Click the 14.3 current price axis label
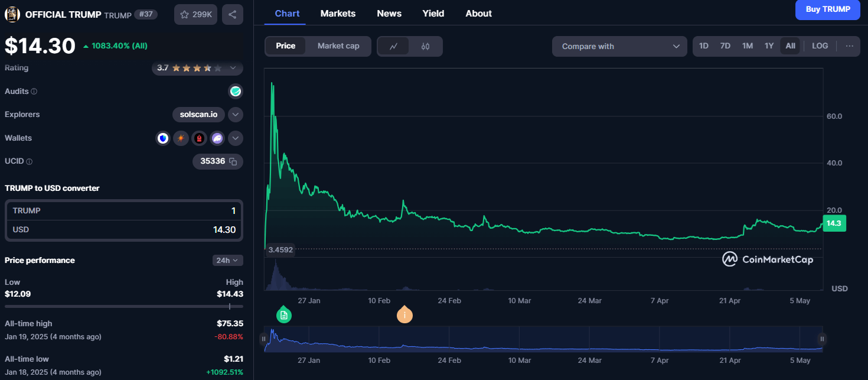The image size is (868, 380). coord(834,223)
